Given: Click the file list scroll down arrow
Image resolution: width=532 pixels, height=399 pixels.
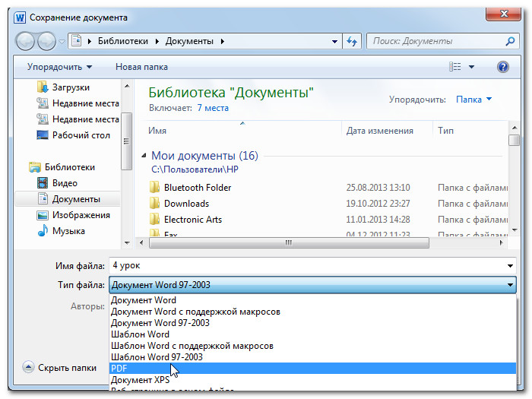Looking at the screenshot, I should pos(515,230).
